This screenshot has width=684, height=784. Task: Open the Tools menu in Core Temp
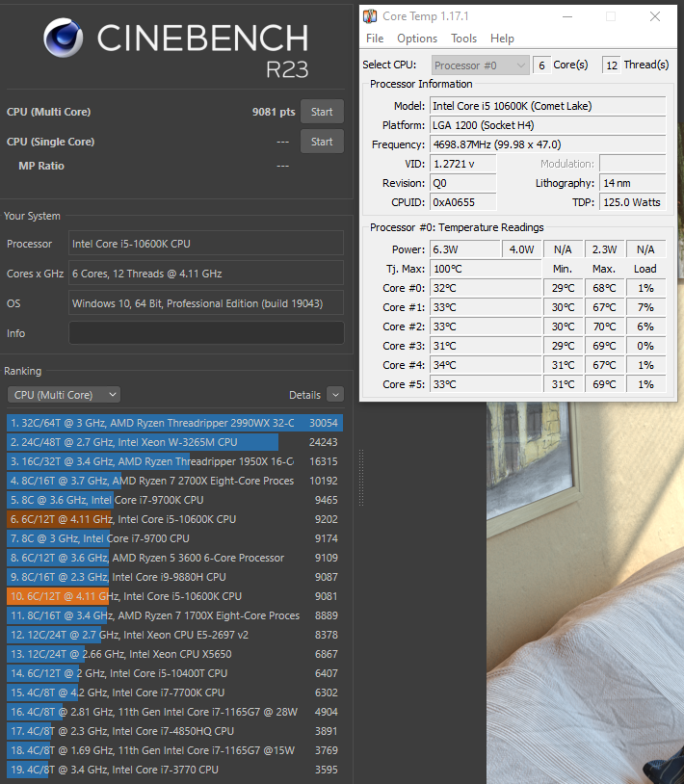[x=463, y=39]
